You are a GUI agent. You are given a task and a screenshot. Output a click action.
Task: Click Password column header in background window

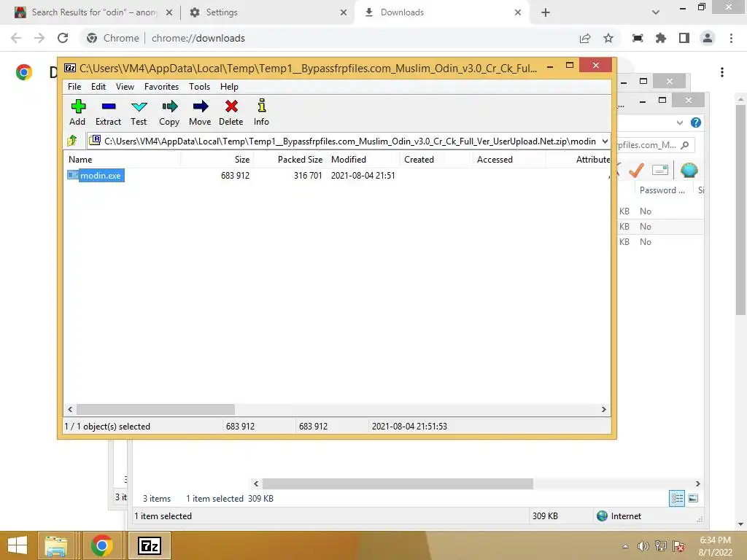(x=662, y=190)
